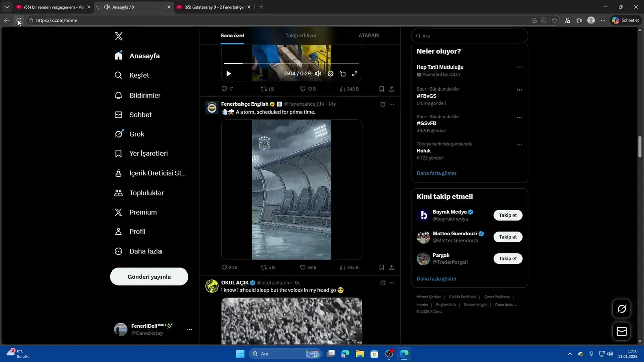
Task: Open a new browser tab
Action: click(x=261, y=7)
